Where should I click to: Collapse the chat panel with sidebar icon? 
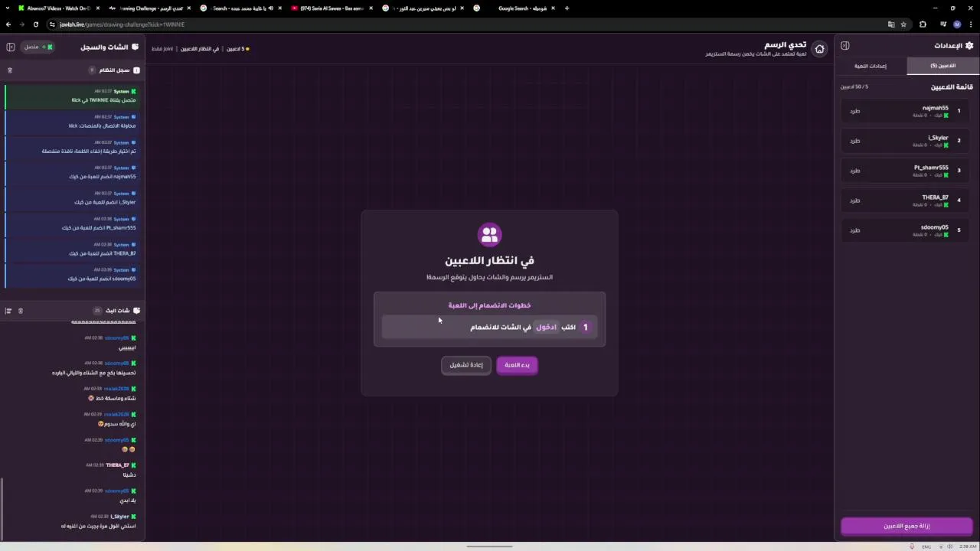pos(11,47)
